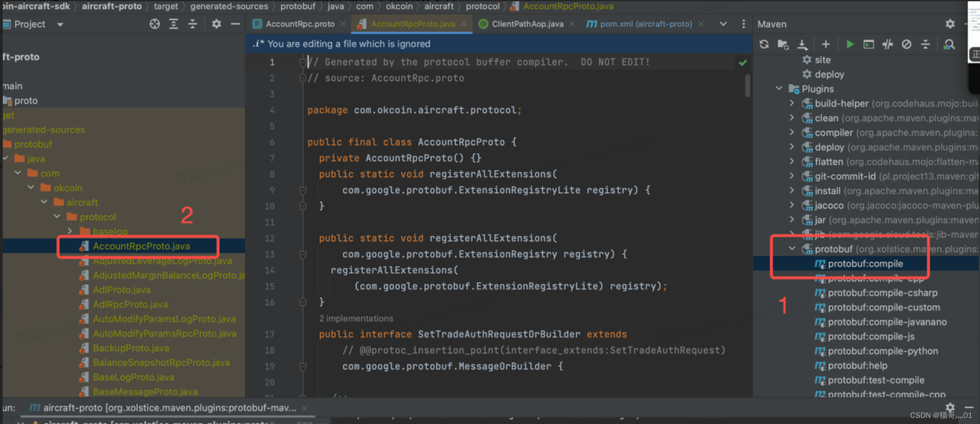Click the Execute Maven Goal icon
The image size is (980, 424).
click(869, 44)
